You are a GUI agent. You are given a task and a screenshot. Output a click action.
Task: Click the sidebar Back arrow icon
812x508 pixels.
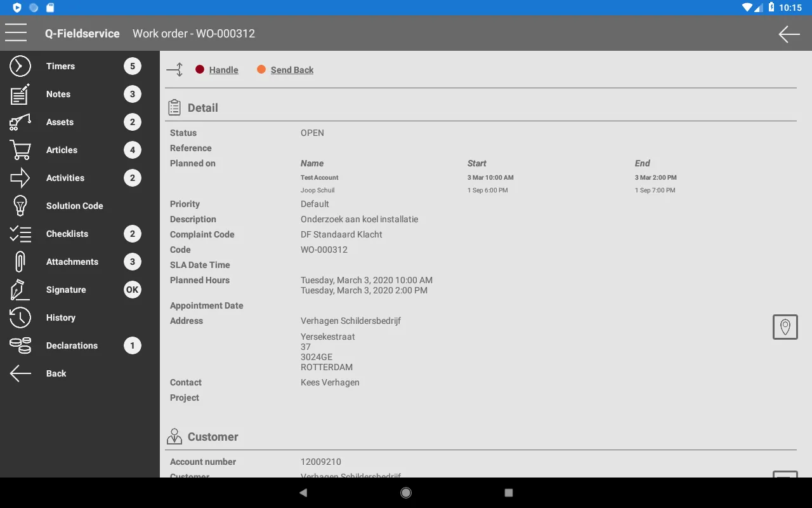coord(20,373)
